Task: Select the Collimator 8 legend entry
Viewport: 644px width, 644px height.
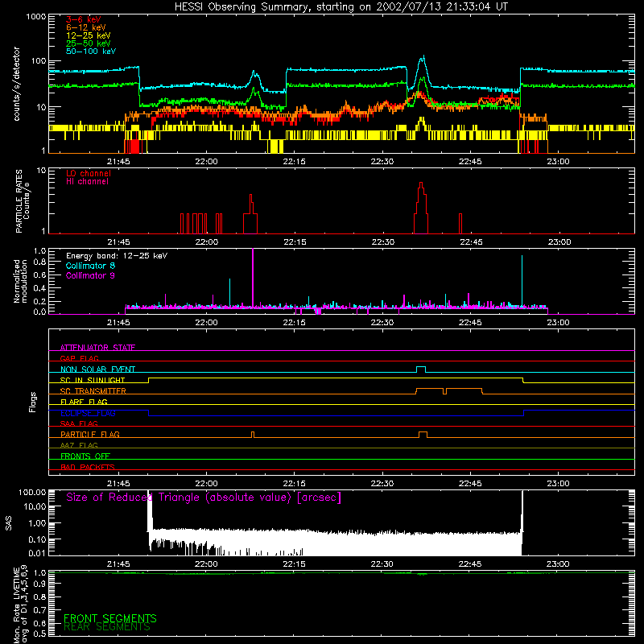Action: click(90, 266)
